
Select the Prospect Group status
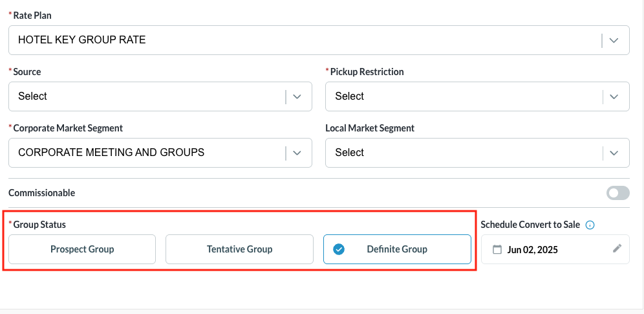point(82,249)
